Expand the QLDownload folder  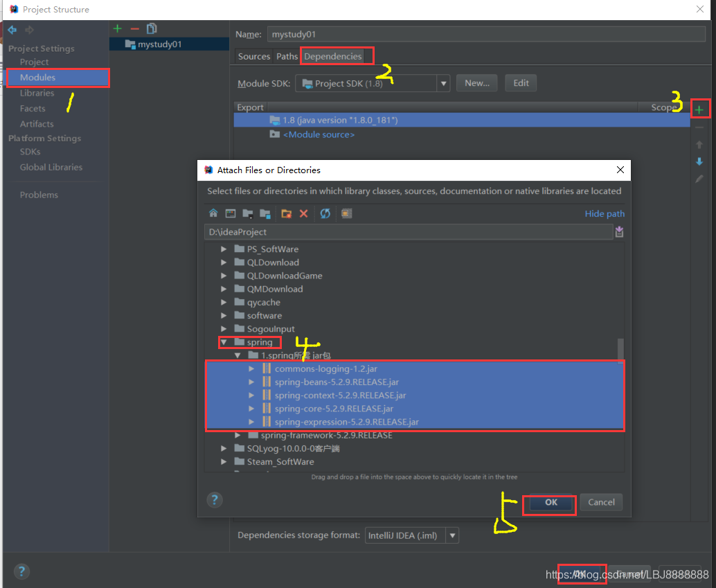coord(224,262)
